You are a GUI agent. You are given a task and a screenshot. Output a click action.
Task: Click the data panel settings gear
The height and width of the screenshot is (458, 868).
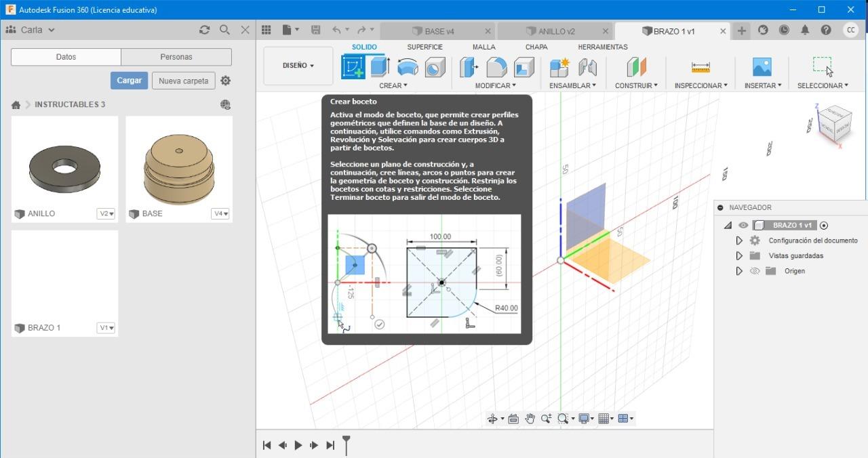point(226,81)
